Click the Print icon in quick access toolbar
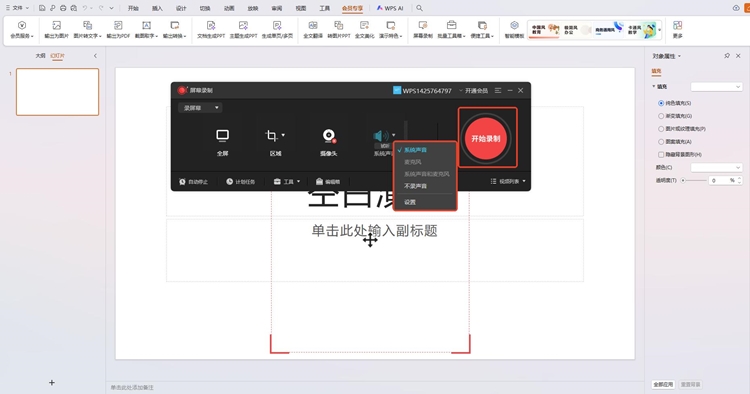The height and width of the screenshot is (394, 750). pyautogui.click(x=63, y=8)
